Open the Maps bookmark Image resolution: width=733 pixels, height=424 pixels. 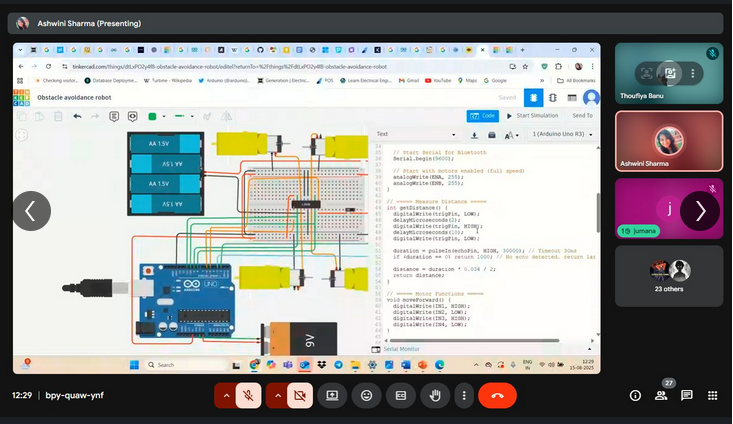(x=467, y=80)
